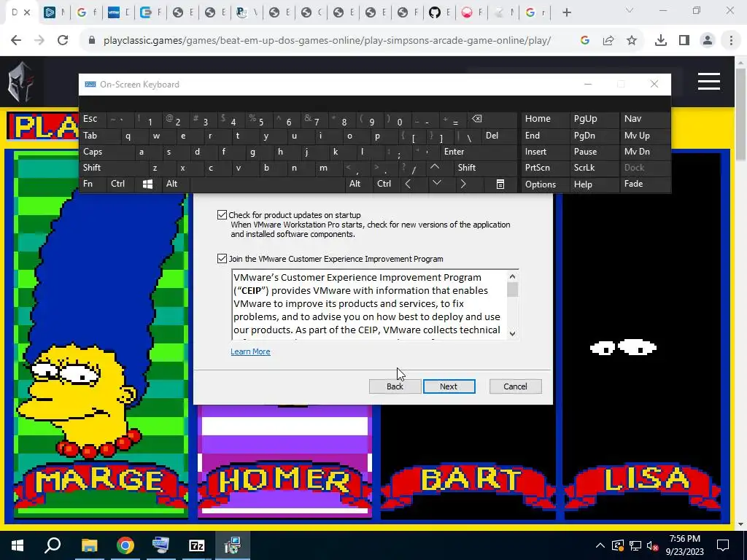Reload the current page
Screen dimensions: 747x560
[63, 41]
